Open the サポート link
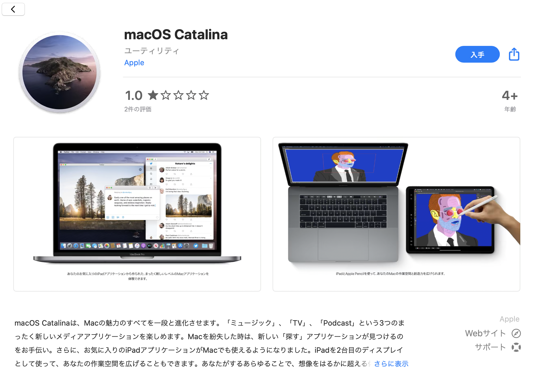 490,347
